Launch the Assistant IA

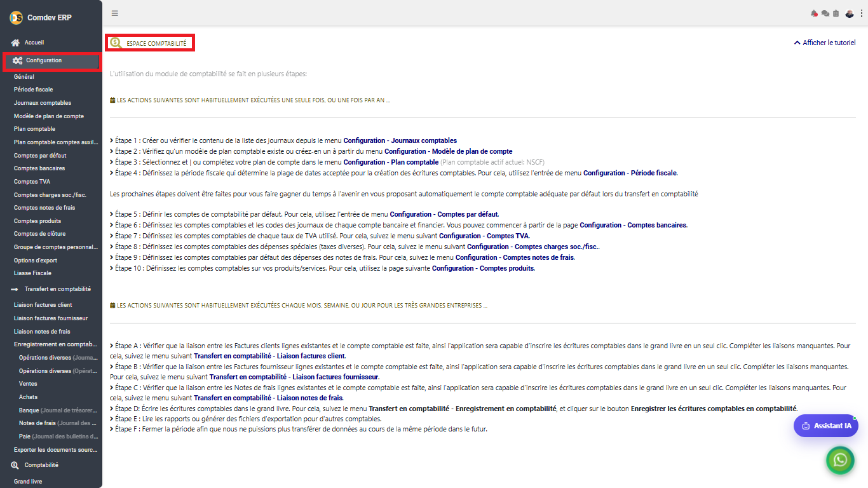pos(826,426)
